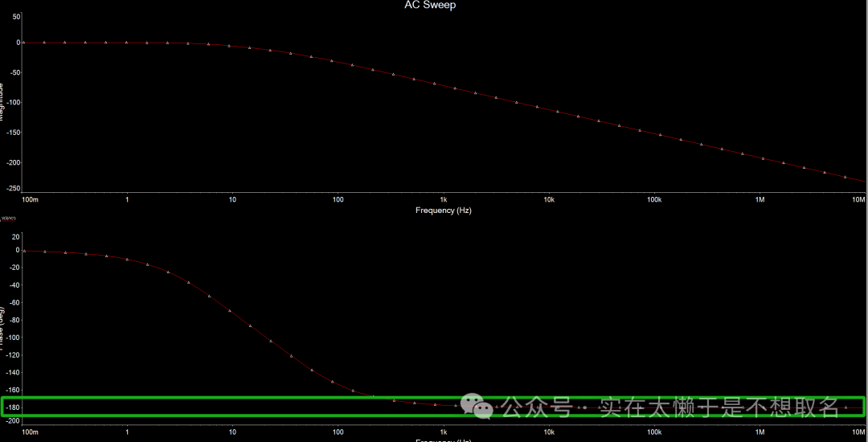
Task: Select the first data marker on magnitude trace
Action: [23, 42]
